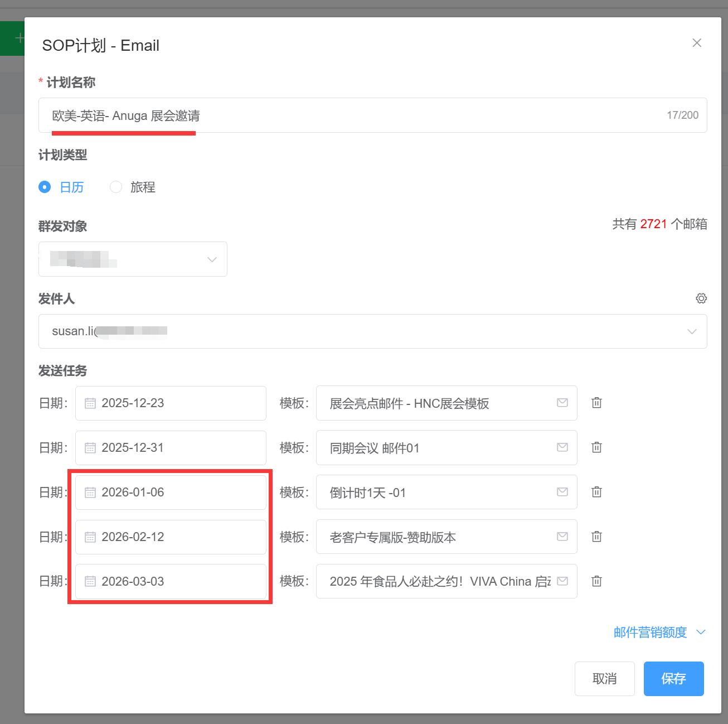Open the calendar icon for 2026-02-12
Viewport: 728px width, 724px height.
(90, 537)
